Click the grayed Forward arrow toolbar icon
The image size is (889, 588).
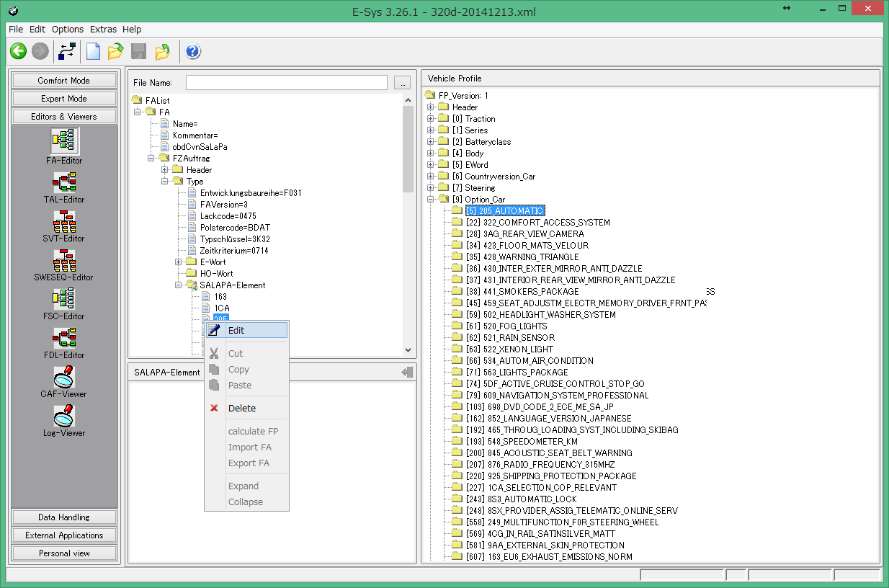[40, 51]
